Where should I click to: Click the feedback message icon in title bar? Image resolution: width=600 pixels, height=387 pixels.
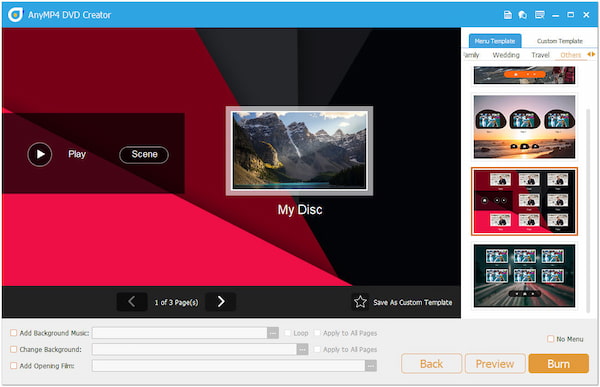click(540, 15)
